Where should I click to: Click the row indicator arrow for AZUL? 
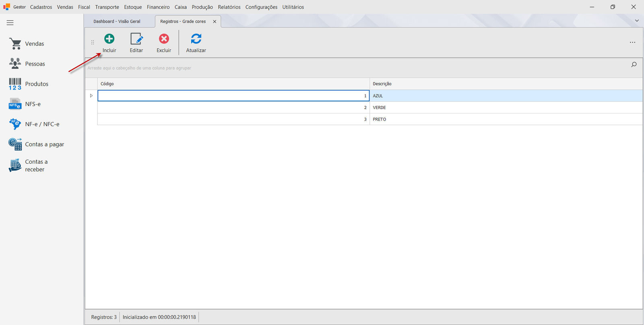coord(91,96)
